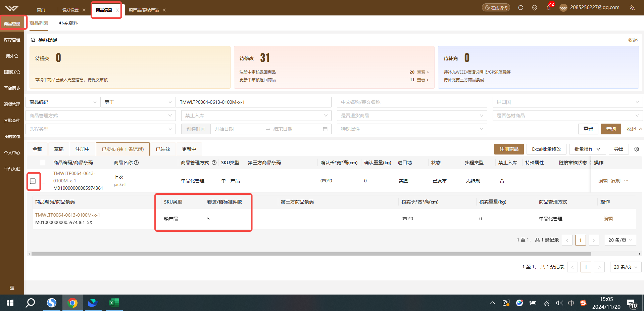Click the 查询 search button

611,129
